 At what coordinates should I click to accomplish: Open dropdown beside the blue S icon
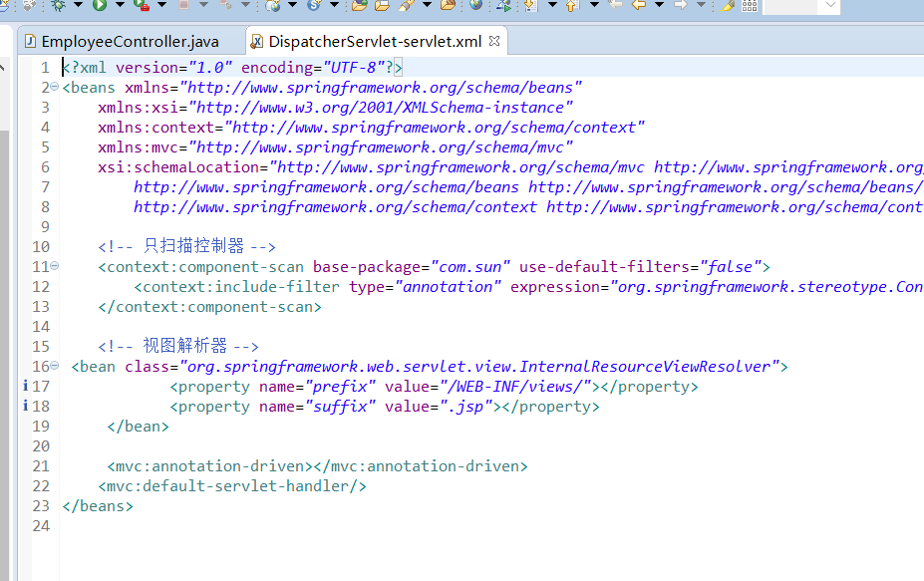click(334, 5)
